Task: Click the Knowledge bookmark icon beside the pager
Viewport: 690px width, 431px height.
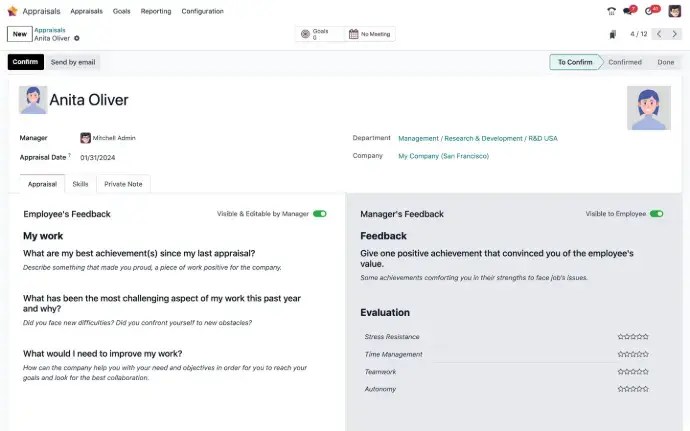Action: [x=612, y=34]
